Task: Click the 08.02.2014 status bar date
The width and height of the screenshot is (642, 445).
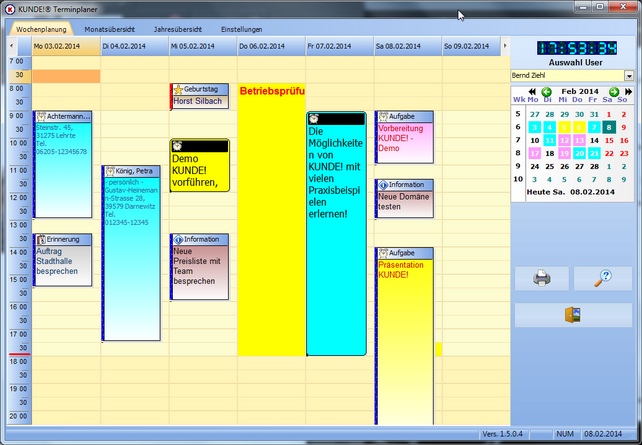Action: [x=603, y=434]
